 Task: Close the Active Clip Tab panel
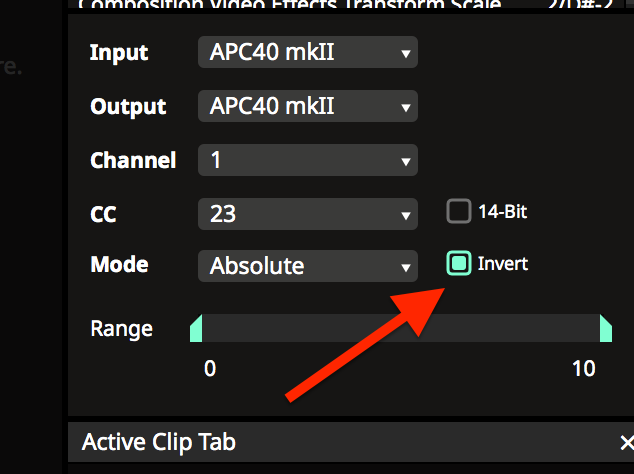tap(625, 442)
